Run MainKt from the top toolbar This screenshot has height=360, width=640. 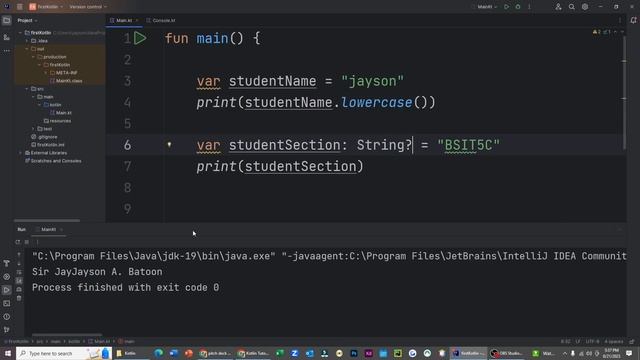click(x=507, y=7)
